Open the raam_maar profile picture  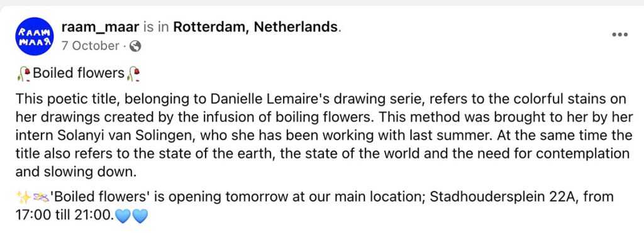tap(35, 36)
